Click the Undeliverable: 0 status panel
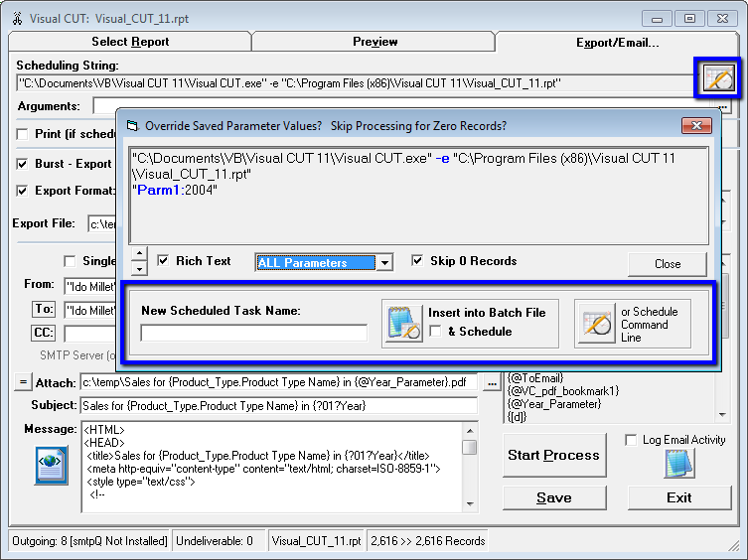This screenshot has height=560, width=748. coord(218,541)
